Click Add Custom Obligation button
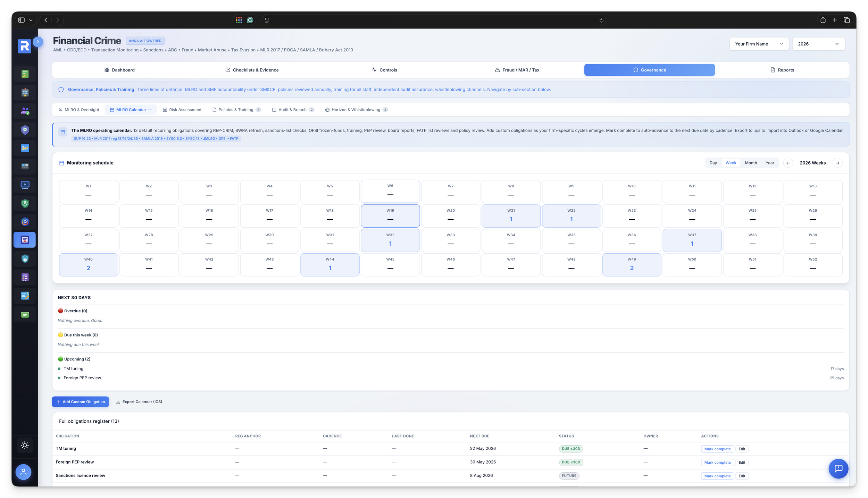 pos(80,402)
